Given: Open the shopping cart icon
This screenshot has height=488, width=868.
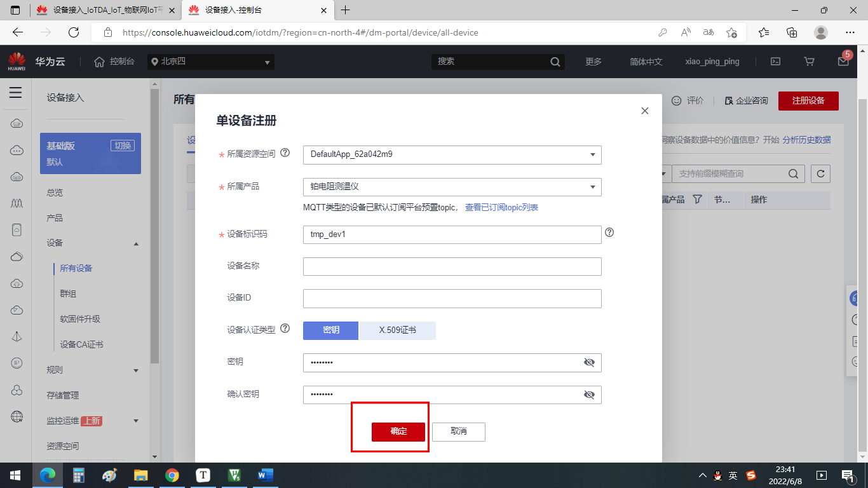Looking at the screenshot, I should 809,62.
